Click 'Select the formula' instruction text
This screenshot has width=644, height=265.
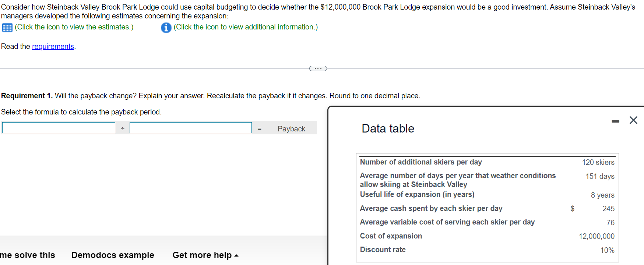click(81, 112)
